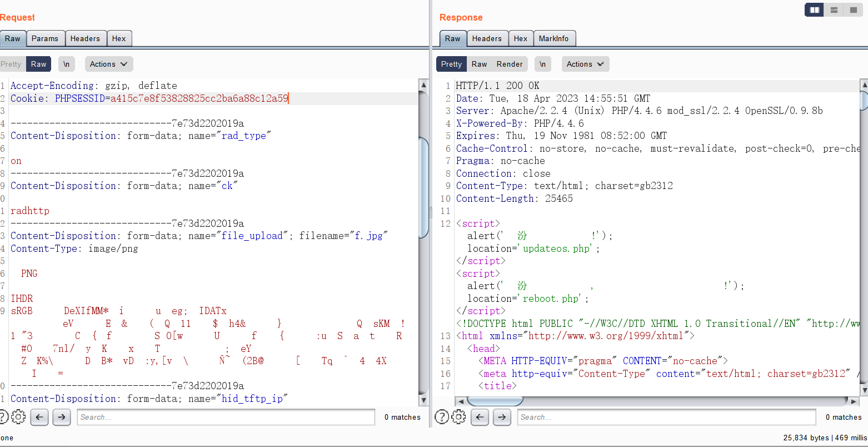Click the Request 0 matches counter
Screen dimensions: 868x447
click(402, 417)
